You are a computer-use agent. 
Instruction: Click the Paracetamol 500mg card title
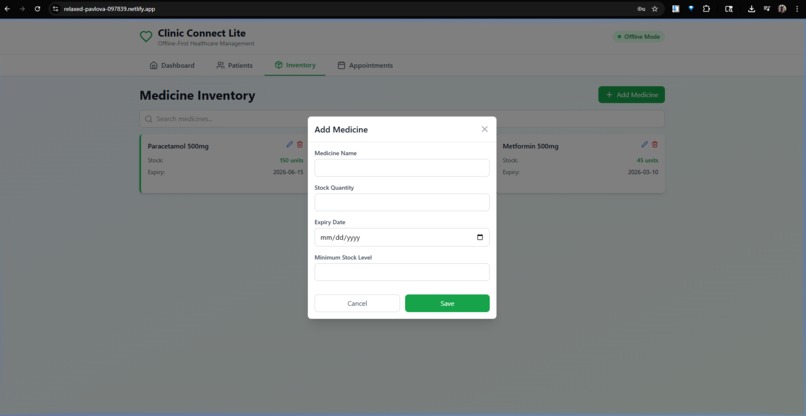[x=178, y=146]
